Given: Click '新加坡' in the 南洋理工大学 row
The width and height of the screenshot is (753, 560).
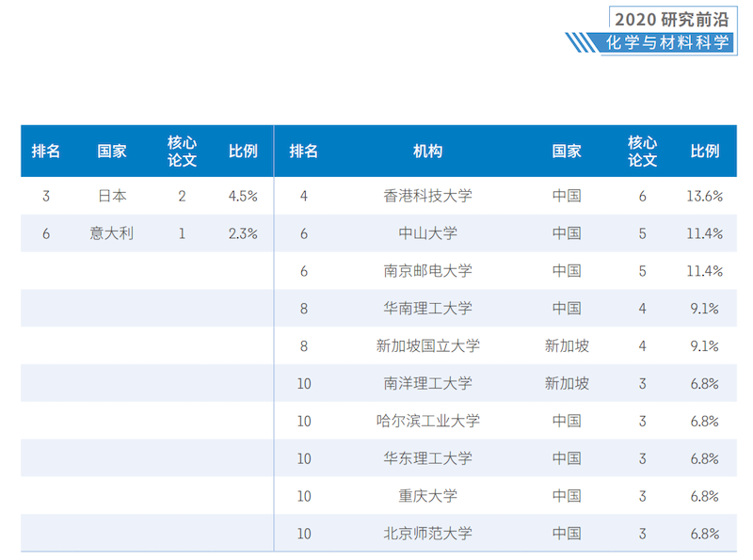Looking at the screenshot, I should (567, 383).
